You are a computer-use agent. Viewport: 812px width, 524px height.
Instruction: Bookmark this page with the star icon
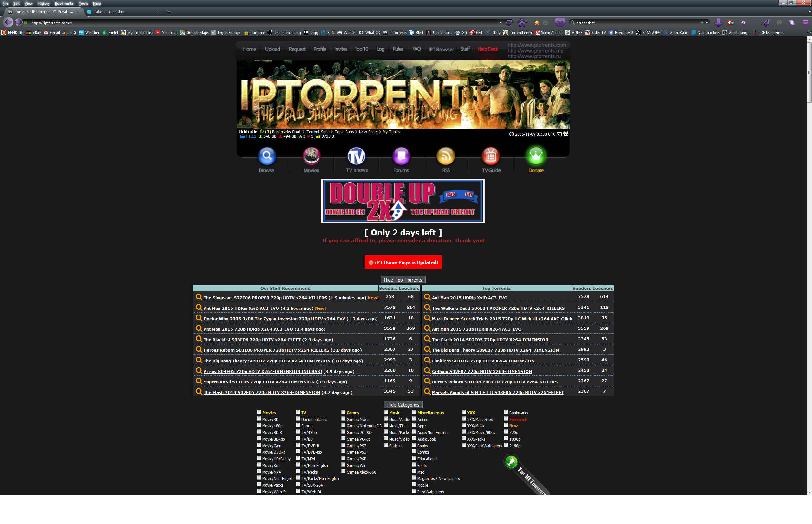537,23
